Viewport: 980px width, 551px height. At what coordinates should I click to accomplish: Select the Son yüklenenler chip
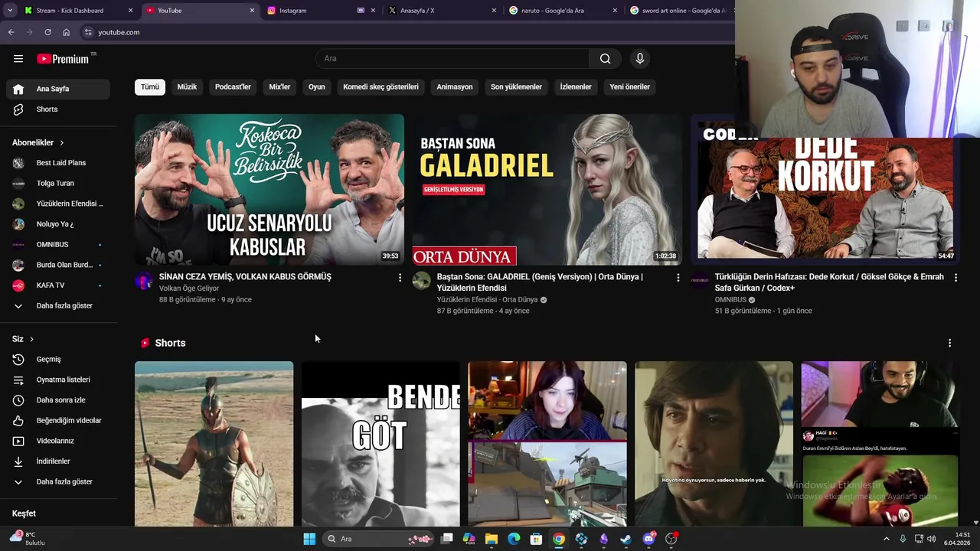coord(516,87)
